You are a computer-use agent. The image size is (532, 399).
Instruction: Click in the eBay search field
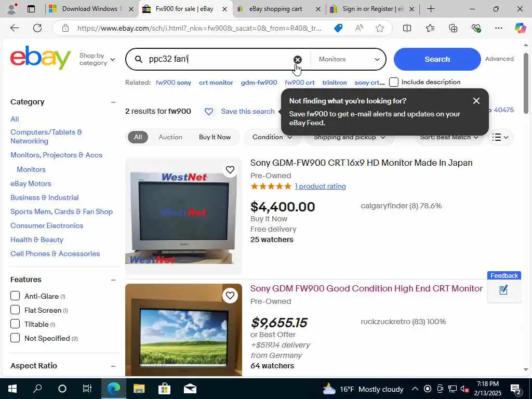219,59
